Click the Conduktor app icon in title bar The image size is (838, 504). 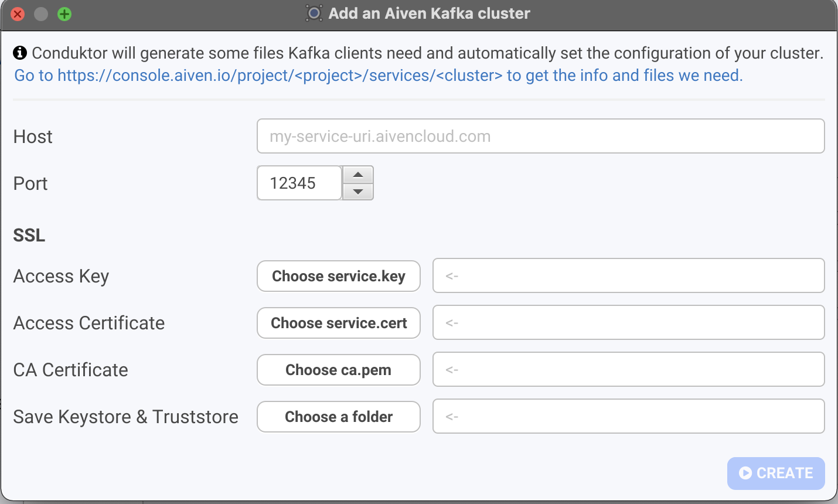coord(314,13)
